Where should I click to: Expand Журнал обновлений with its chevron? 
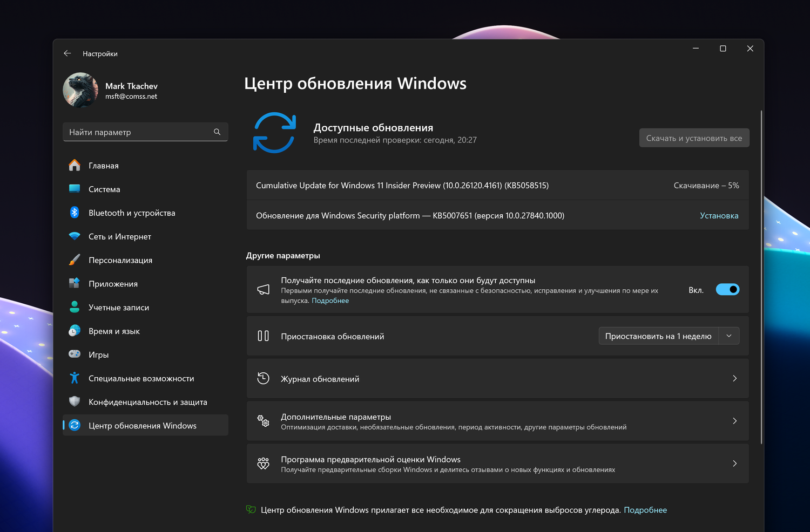pos(734,379)
